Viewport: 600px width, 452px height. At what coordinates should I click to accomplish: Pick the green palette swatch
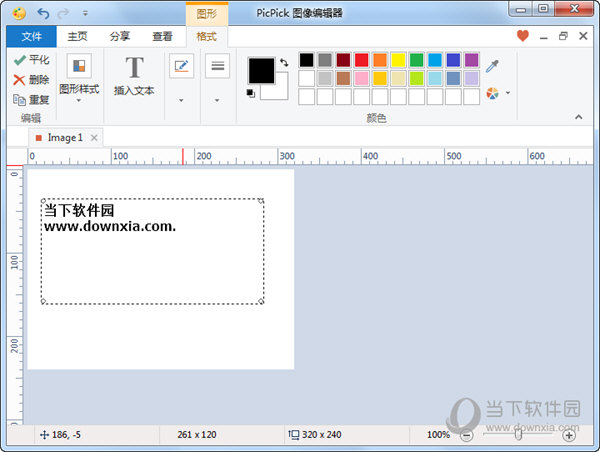point(416,60)
